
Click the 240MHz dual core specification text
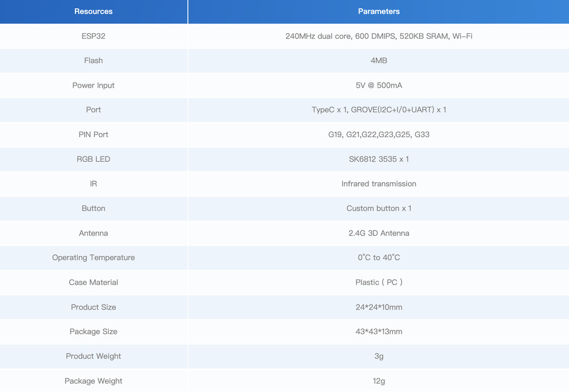378,36
